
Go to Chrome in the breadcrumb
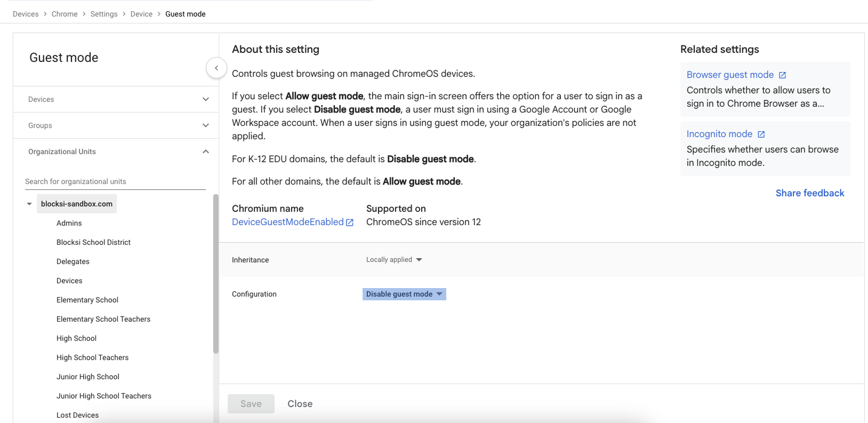(x=65, y=14)
